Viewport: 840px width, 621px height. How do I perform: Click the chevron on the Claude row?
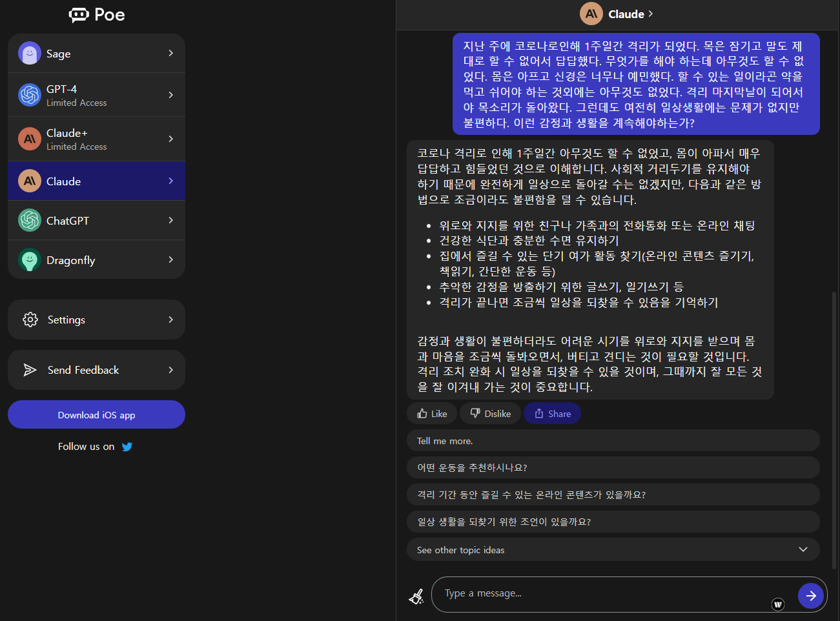pos(170,181)
